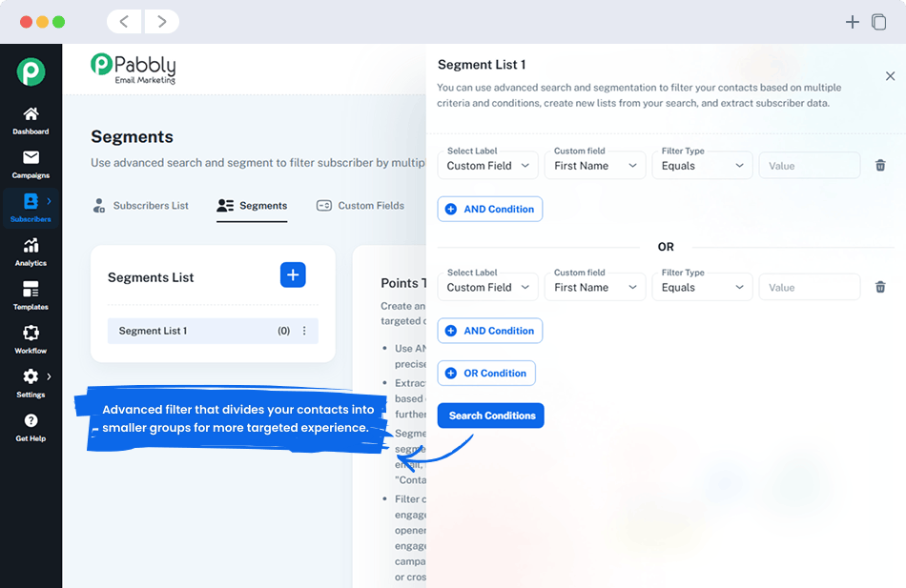
Task: Select the Templates sidebar icon
Action: (x=31, y=294)
